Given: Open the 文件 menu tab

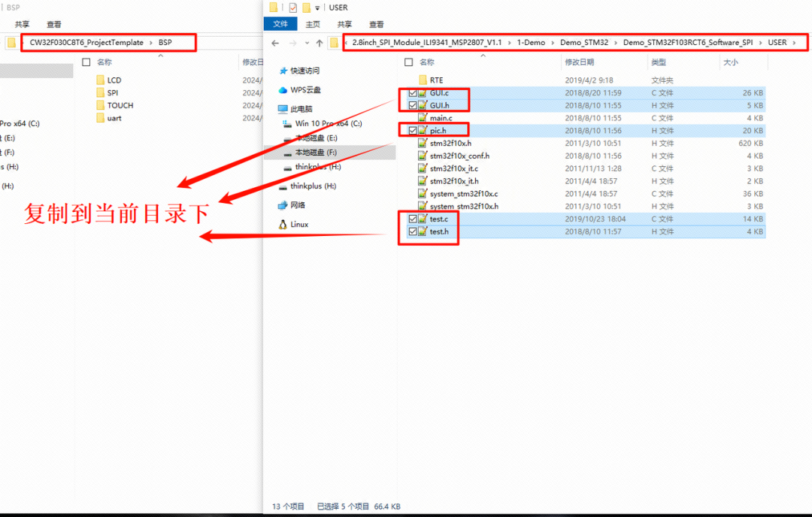Looking at the screenshot, I should pos(280,24).
